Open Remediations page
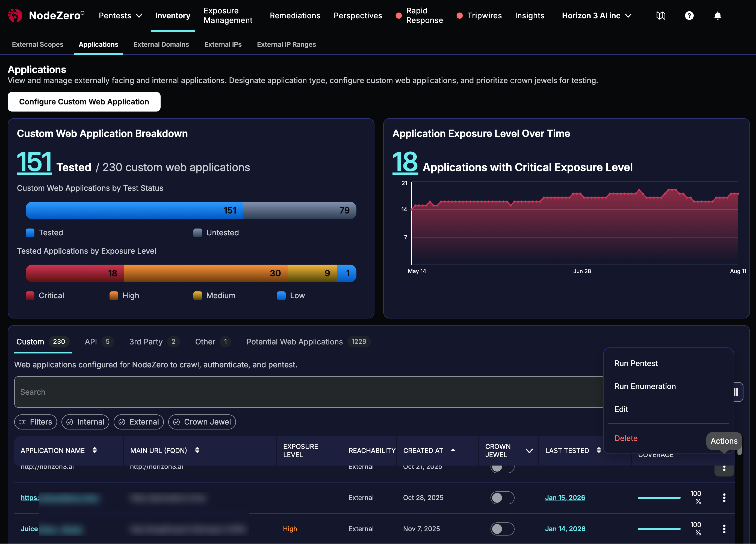Screen dimensions: 756x544 tap(295, 16)
